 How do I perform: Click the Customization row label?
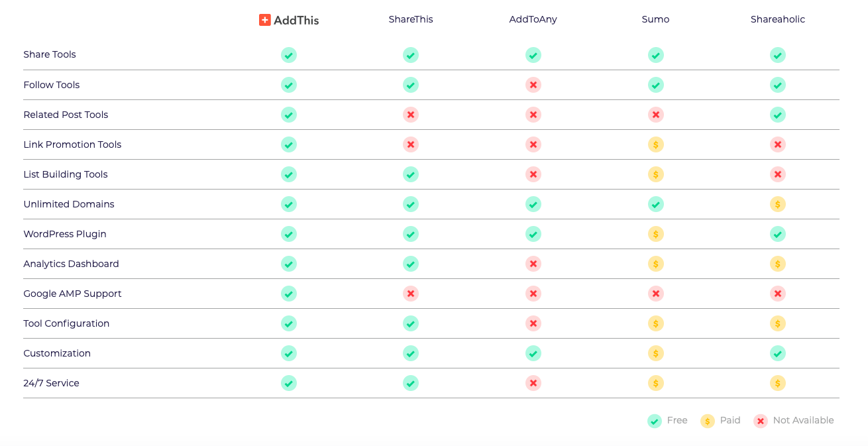click(57, 353)
